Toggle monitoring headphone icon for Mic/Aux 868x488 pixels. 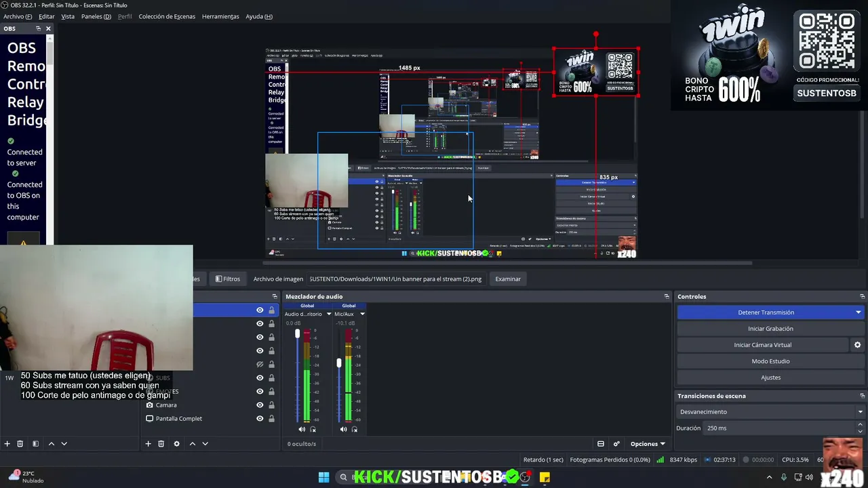354,429
